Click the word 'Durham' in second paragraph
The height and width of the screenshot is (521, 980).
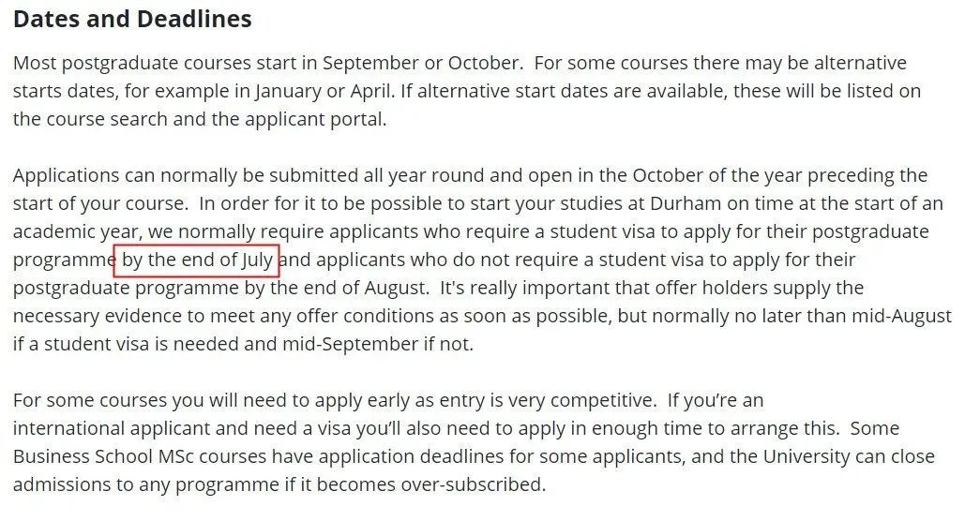pos(684,203)
